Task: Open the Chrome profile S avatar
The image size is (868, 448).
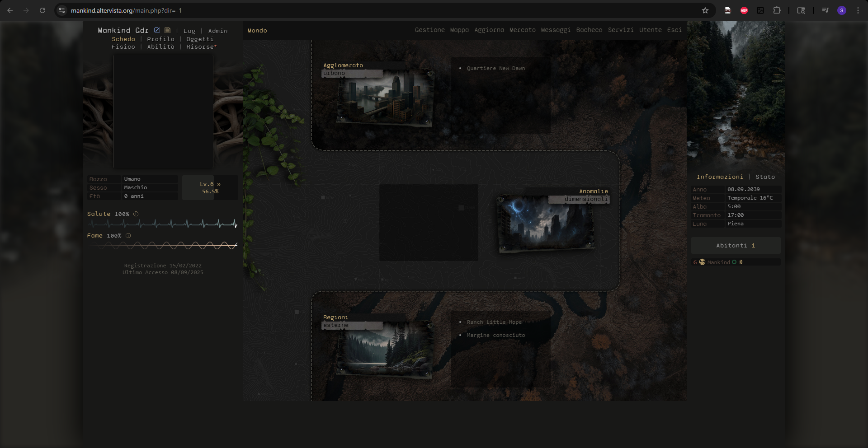Action: point(842,10)
